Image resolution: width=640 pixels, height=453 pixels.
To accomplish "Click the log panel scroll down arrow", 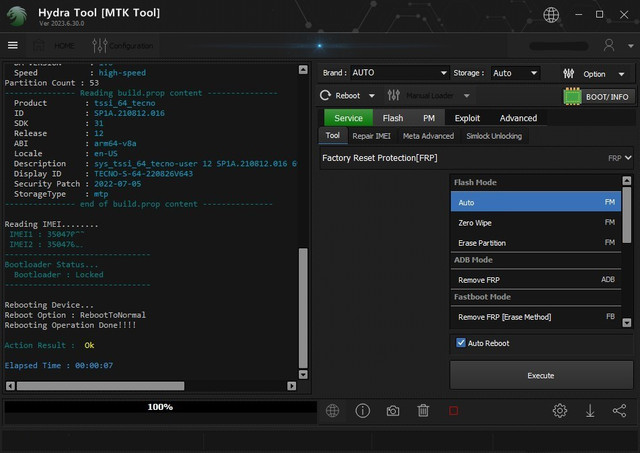I will click(x=303, y=374).
